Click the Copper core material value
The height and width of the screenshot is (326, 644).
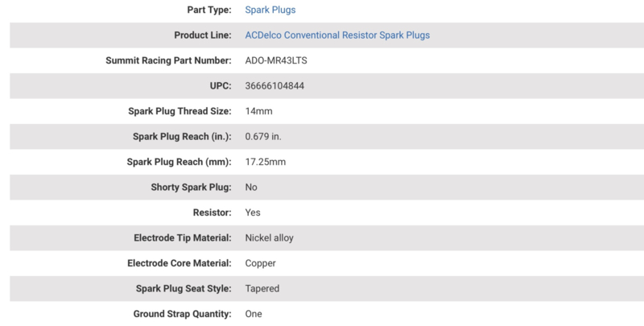pos(260,263)
